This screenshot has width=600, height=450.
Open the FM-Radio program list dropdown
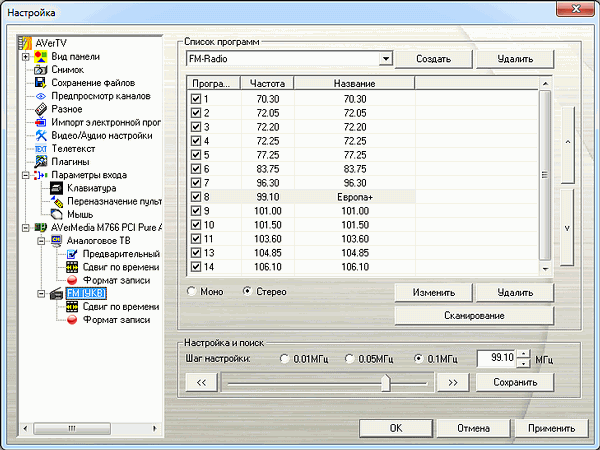point(385,60)
